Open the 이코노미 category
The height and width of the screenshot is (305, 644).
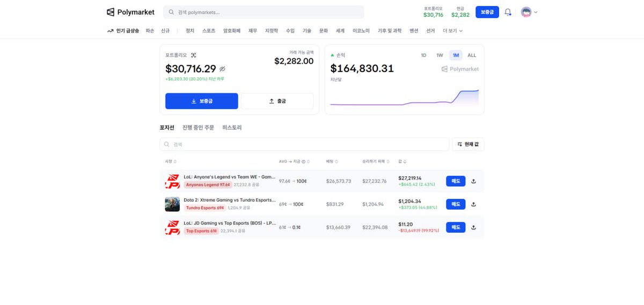click(x=361, y=31)
